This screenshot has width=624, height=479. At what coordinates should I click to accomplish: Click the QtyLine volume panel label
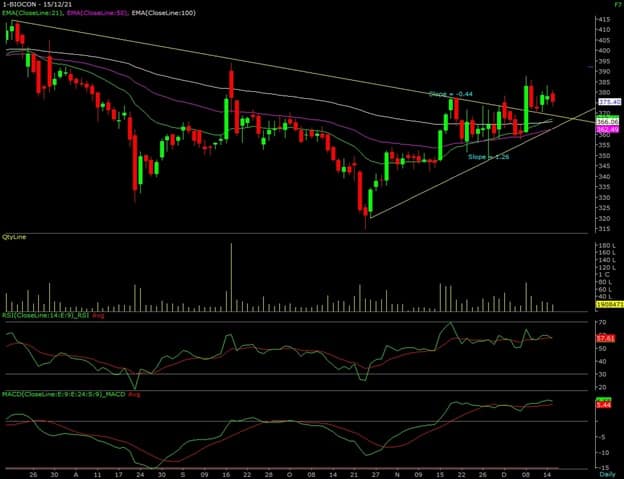tap(15, 237)
